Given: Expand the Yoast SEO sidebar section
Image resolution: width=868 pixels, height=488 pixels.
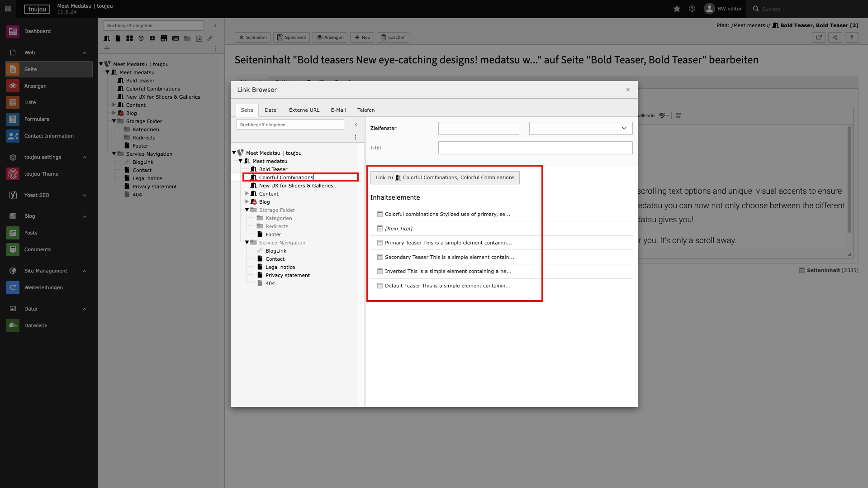Looking at the screenshot, I should 85,195.
